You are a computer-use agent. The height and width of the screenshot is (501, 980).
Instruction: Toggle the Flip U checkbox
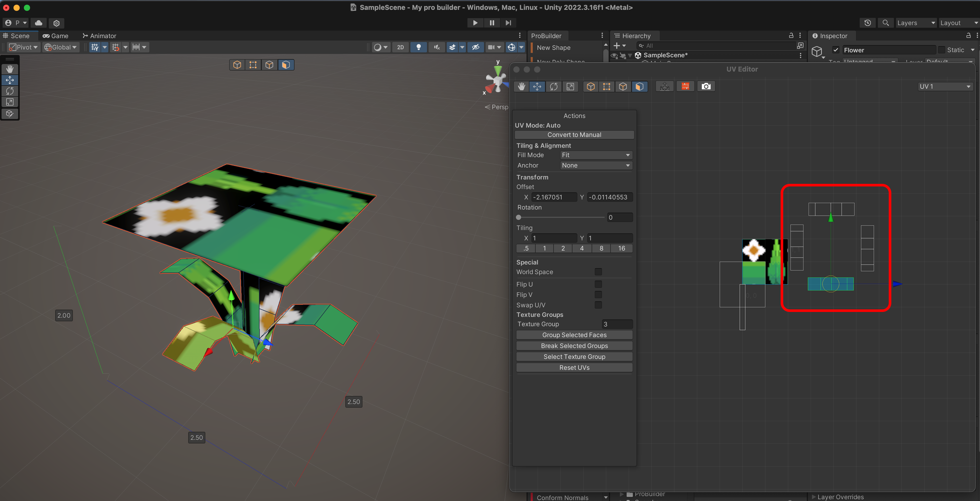click(x=598, y=284)
